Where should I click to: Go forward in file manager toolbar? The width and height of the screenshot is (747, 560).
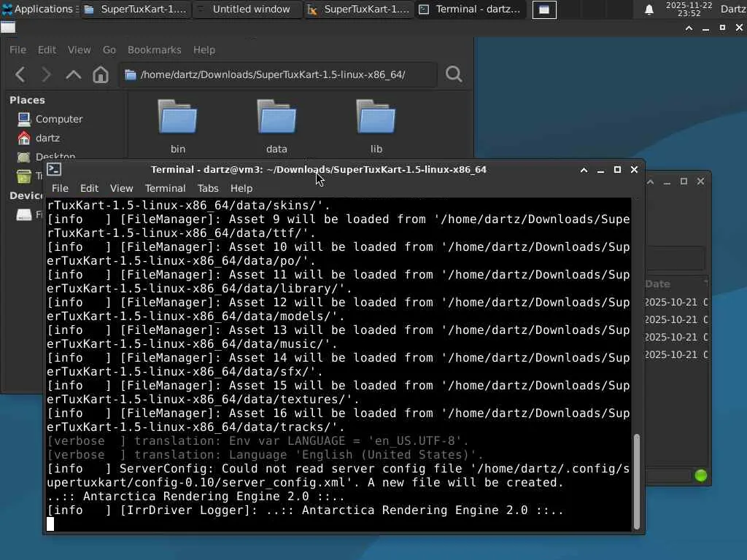(x=46, y=75)
